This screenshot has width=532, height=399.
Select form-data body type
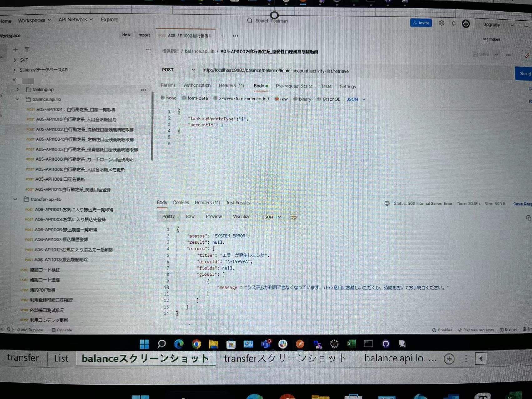184,98
